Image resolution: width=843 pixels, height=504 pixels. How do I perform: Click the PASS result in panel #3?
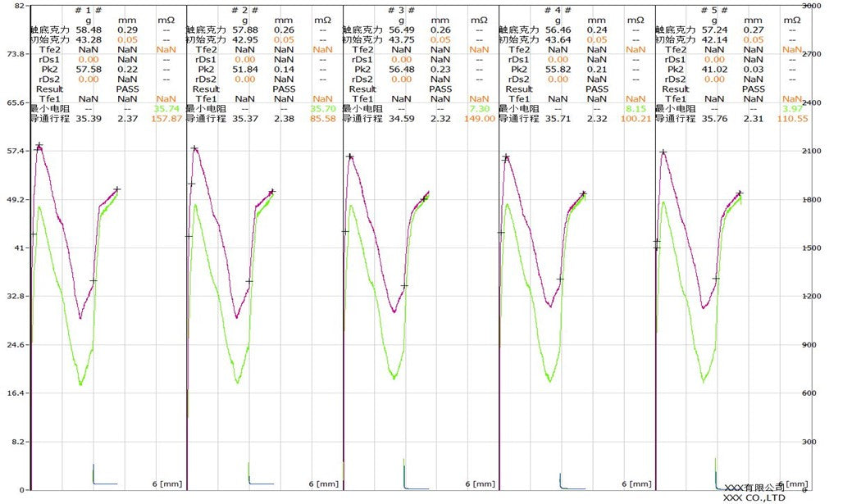pyautogui.click(x=440, y=89)
